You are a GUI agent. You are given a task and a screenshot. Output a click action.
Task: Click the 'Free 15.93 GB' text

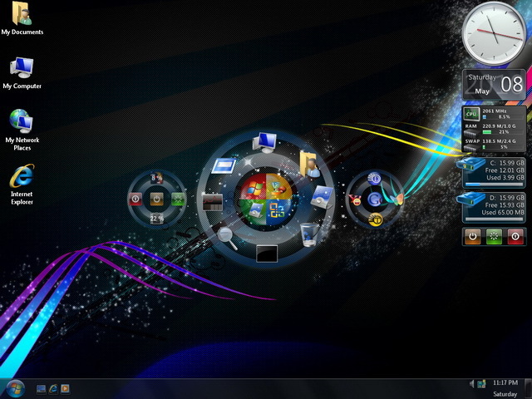[505, 205]
